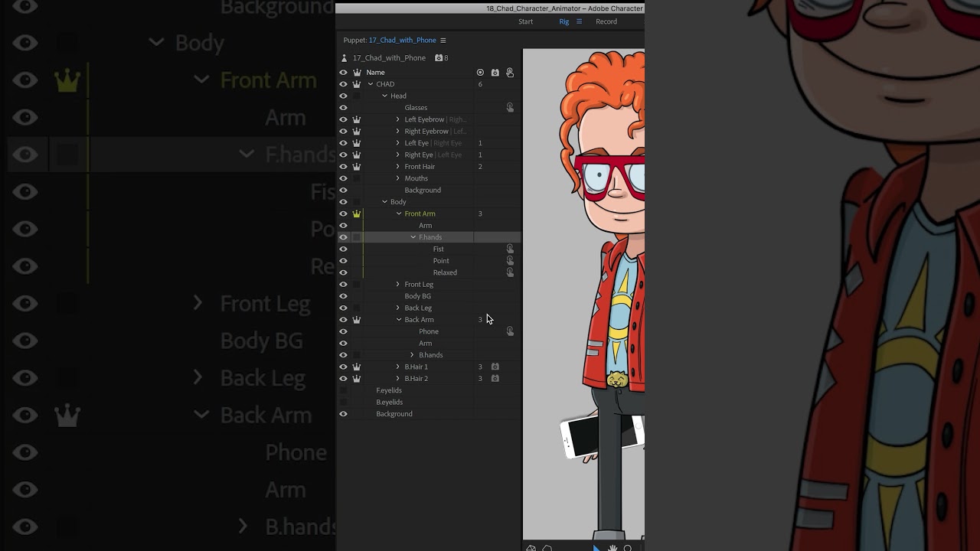Select the Relaxed layer in hierarchy
The image size is (980, 551).
coord(445,272)
